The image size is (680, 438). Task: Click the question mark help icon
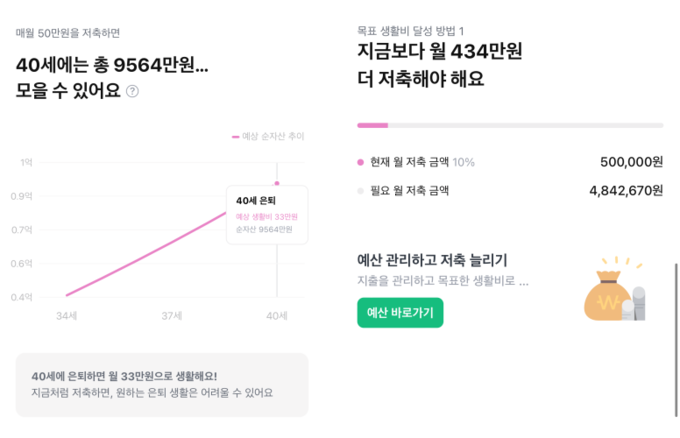[132, 91]
